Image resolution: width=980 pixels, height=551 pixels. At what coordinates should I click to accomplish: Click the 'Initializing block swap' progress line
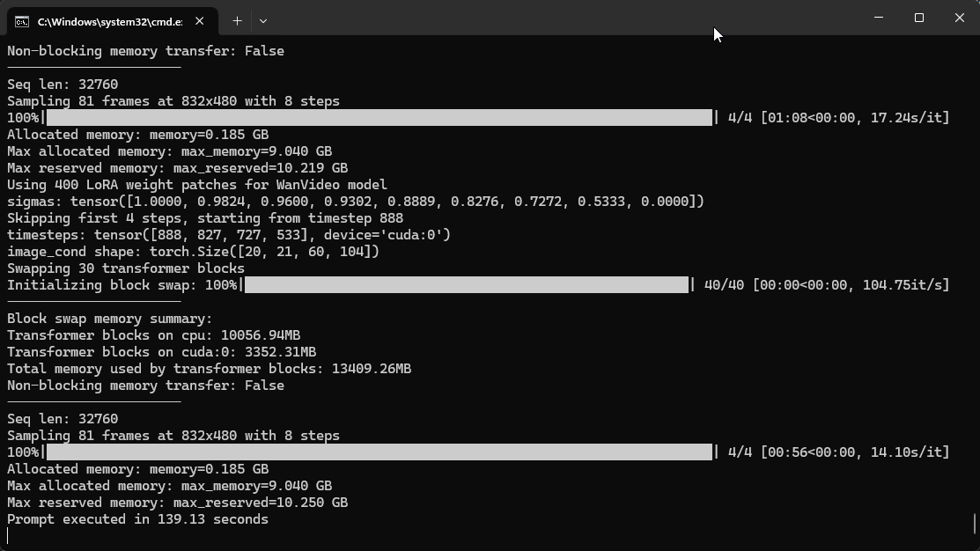coord(478,285)
